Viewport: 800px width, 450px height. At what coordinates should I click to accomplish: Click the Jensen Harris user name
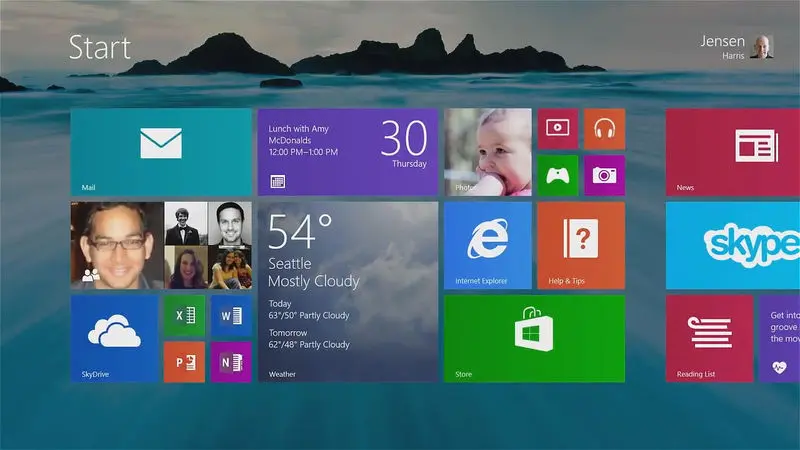[722, 47]
